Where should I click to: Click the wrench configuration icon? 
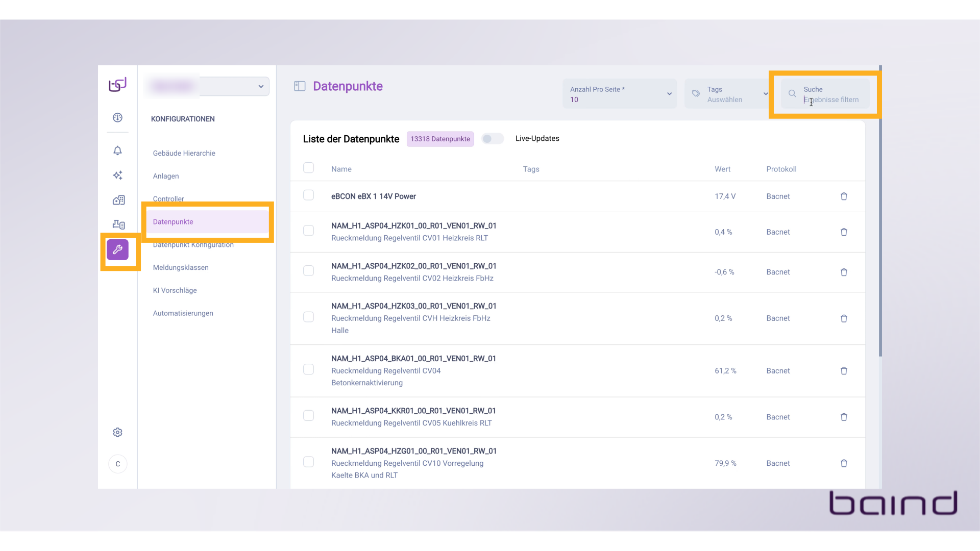(117, 249)
